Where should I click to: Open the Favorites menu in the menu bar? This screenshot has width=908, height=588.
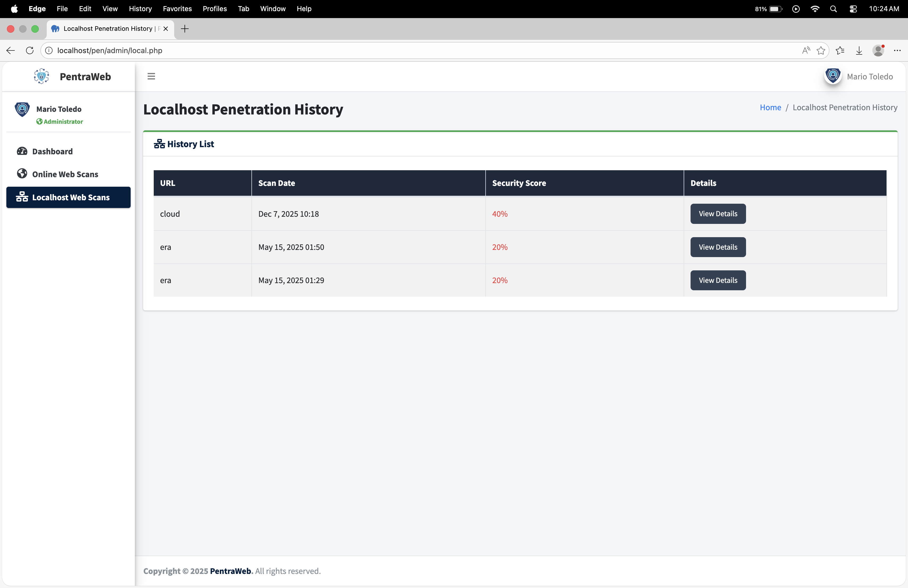point(177,9)
